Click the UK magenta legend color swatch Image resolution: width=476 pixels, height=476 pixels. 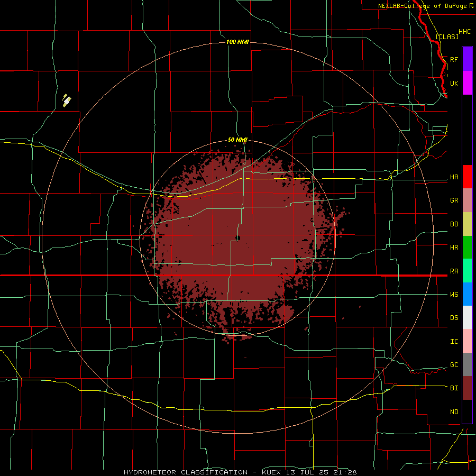click(467, 83)
